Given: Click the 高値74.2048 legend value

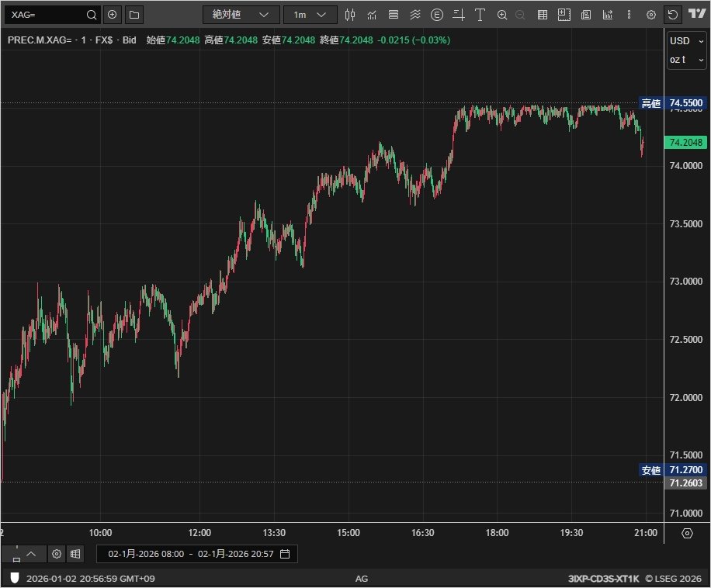Looking at the screenshot, I should 231,40.
